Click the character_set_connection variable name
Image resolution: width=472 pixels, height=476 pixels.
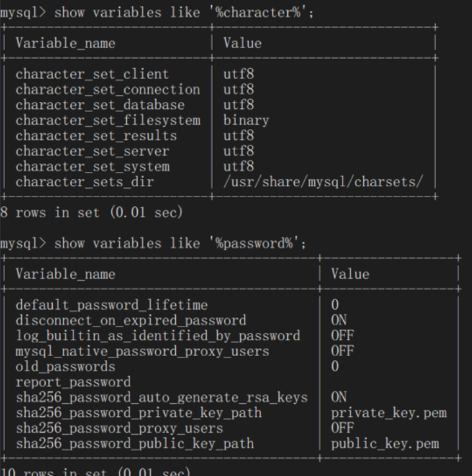coord(108,90)
